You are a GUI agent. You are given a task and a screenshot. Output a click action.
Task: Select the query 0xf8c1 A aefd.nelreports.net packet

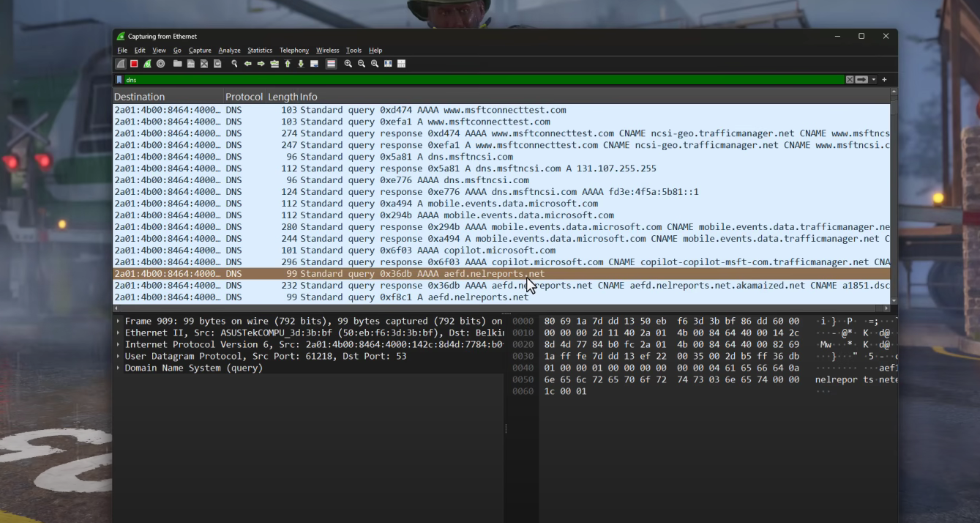tap(501, 297)
